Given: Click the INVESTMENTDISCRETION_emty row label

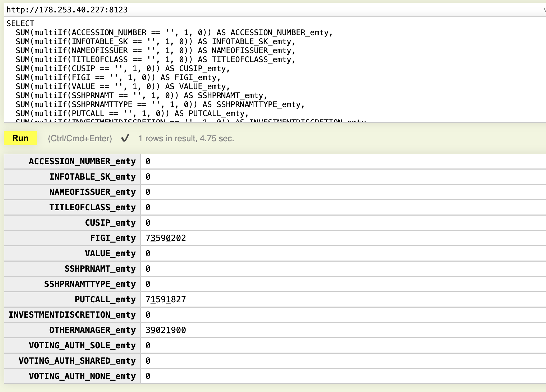Looking at the screenshot, I should coord(72,315).
